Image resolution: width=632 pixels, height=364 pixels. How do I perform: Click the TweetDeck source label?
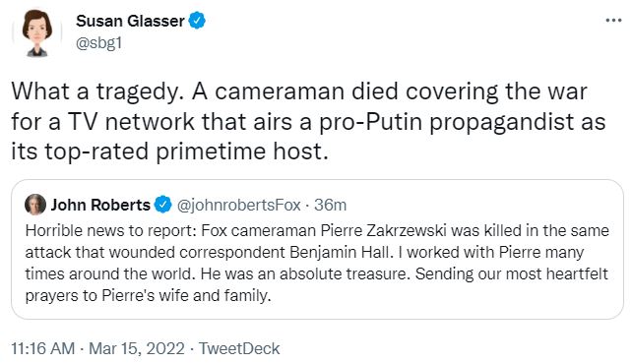(x=239, y=348)
